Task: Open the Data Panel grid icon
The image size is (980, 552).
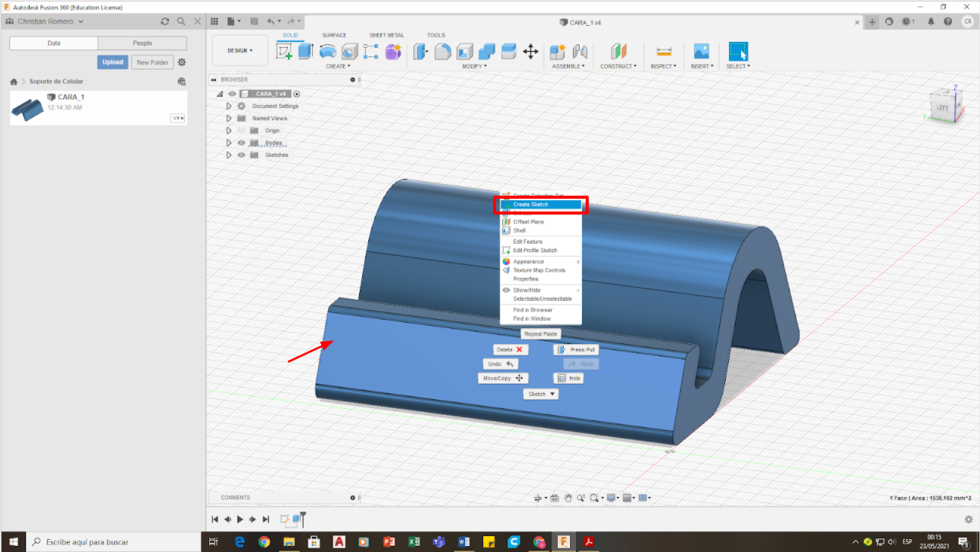Action: click(215, 21)
